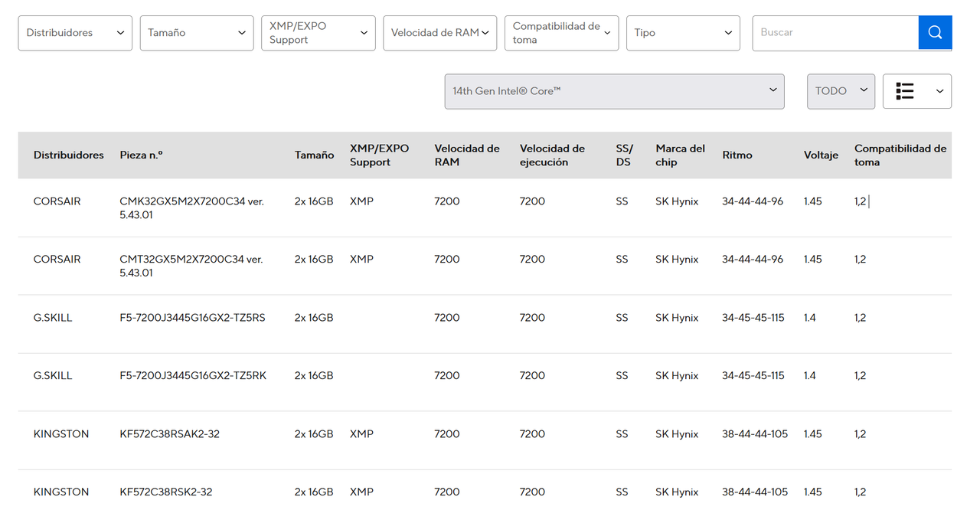Screen dimensions: 980x510
Task: Click 2x 16GB in the KF572C38RSK2-32 row
Action: point(314,492)
